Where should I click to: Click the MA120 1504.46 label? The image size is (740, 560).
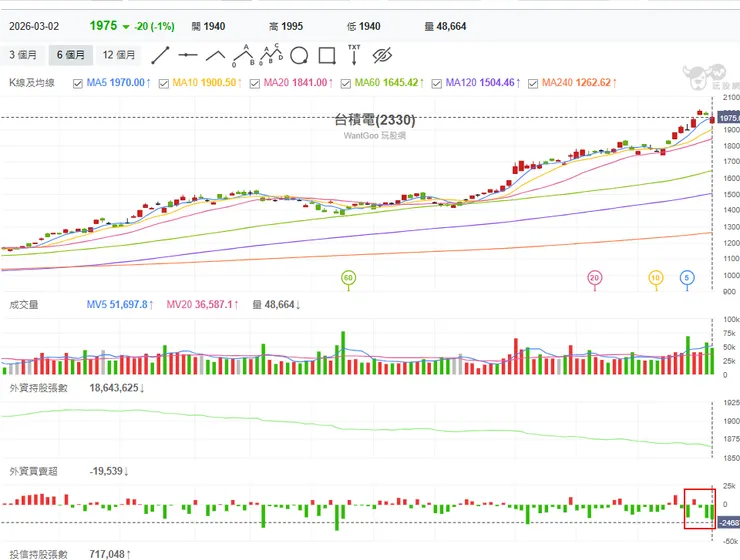coord(483,83)
